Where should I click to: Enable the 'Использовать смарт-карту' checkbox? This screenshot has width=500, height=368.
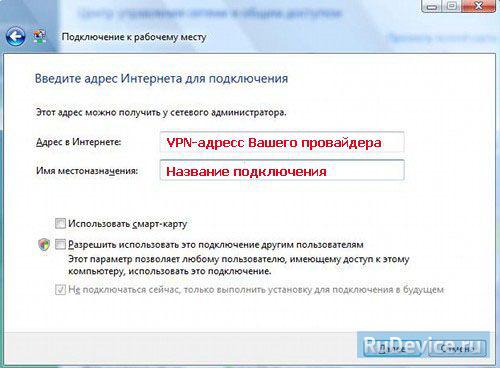pyautogui.click(x=60, y=223)
